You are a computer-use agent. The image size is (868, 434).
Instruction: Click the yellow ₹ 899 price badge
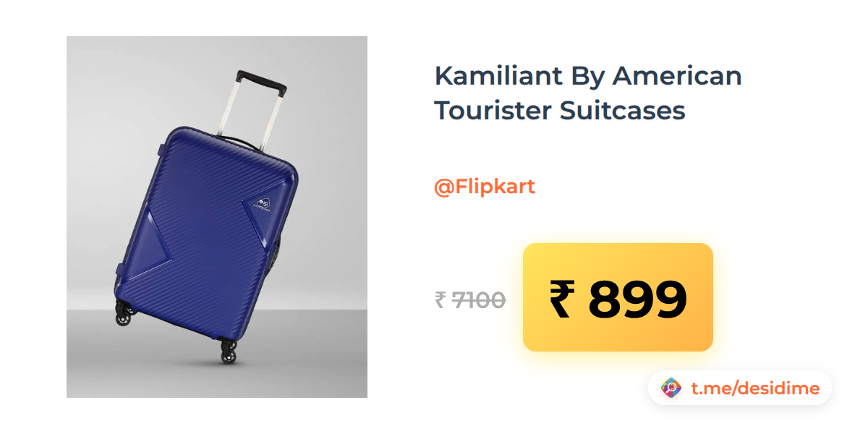pyautogui.click(x=618, y=297)
